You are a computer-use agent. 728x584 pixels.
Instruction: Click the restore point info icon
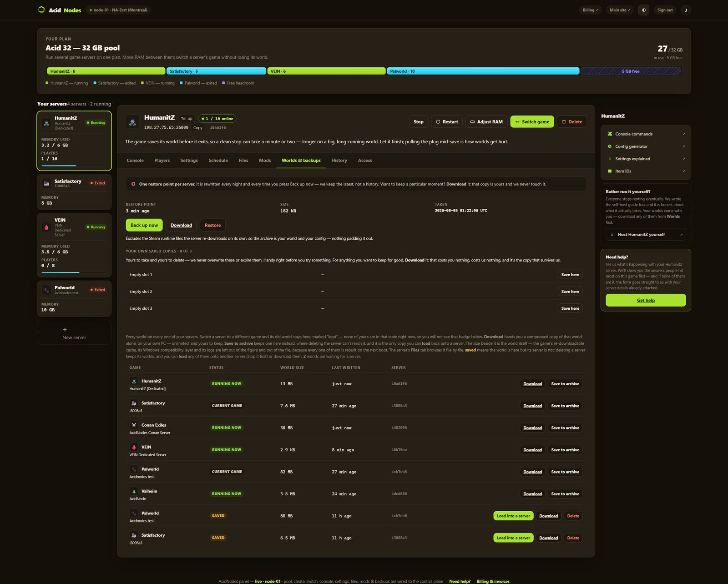pyautogui.click(x=133, y=184)
